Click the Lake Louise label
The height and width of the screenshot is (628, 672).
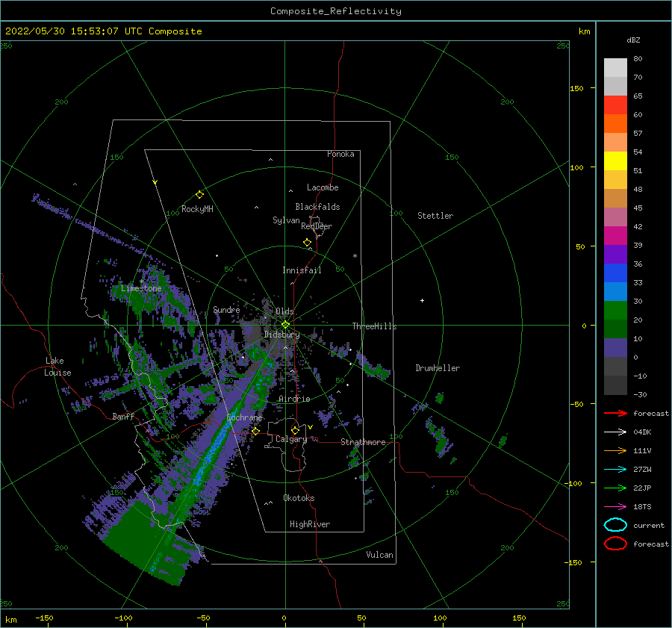(57, 367)
